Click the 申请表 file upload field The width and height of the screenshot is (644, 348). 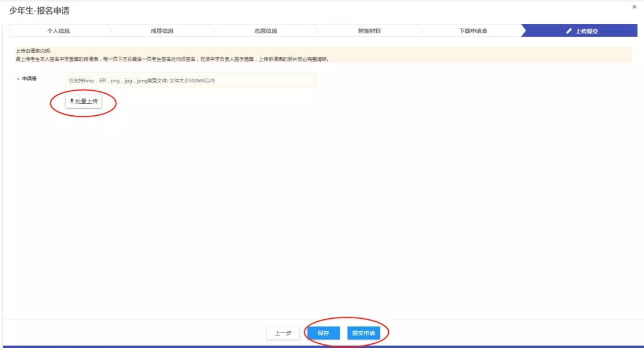(191, 79)
